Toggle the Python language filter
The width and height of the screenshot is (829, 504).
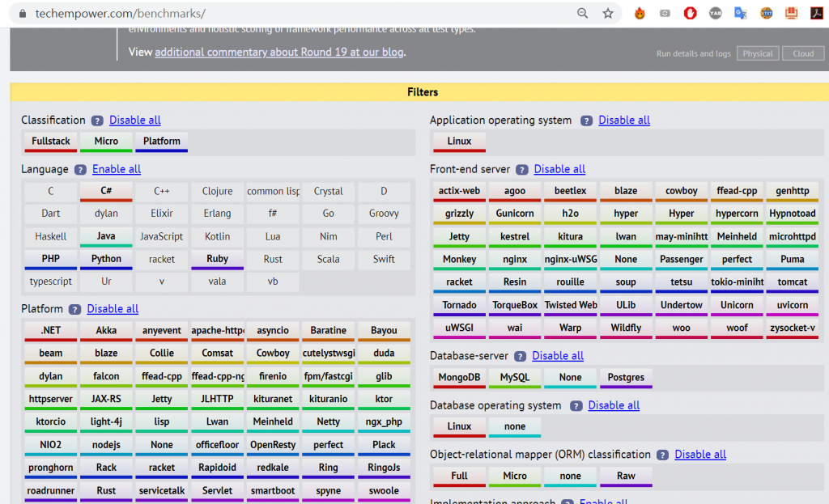click(x=106, y=260)
